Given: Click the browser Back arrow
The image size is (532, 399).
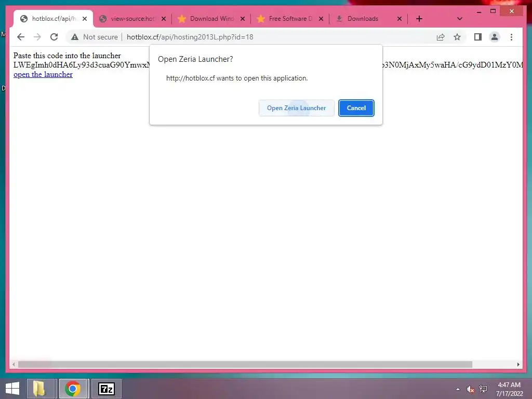Looking at the screenshot, I should pos(21,37).
